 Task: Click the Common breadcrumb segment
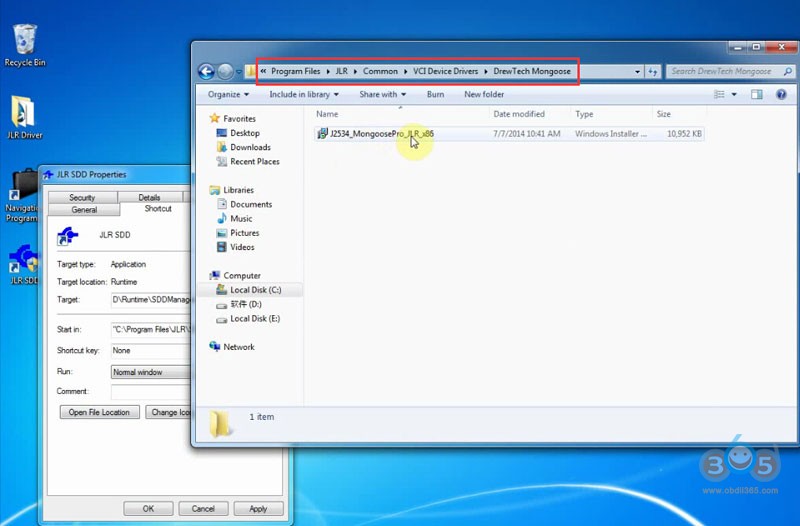coord(380,71)
